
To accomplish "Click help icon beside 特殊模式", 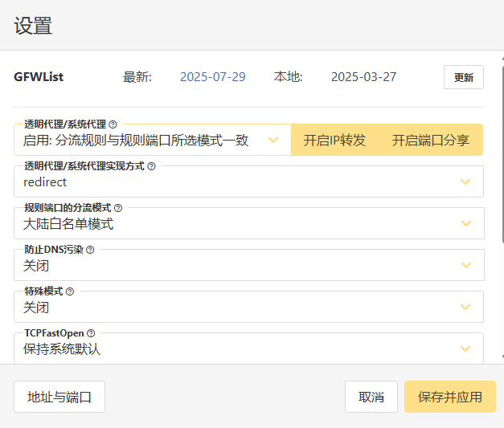I will pyautogui.click(x=69, y=291).
